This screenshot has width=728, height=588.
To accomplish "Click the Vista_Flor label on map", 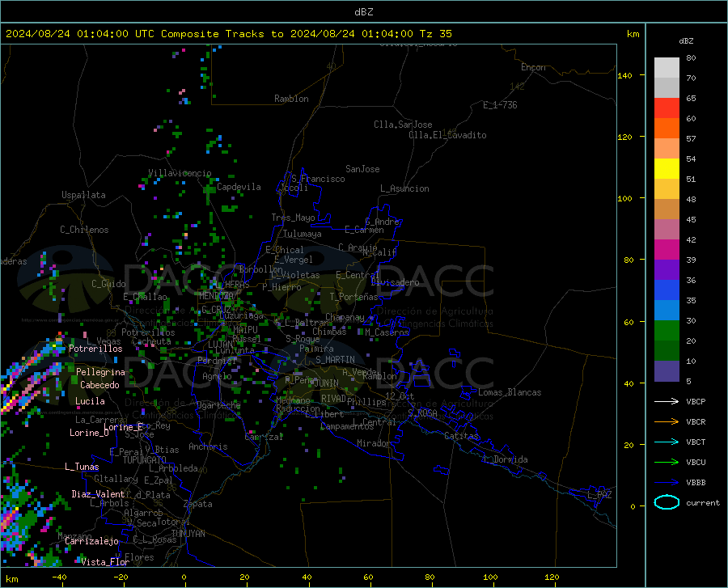I will tap(105, 562).
